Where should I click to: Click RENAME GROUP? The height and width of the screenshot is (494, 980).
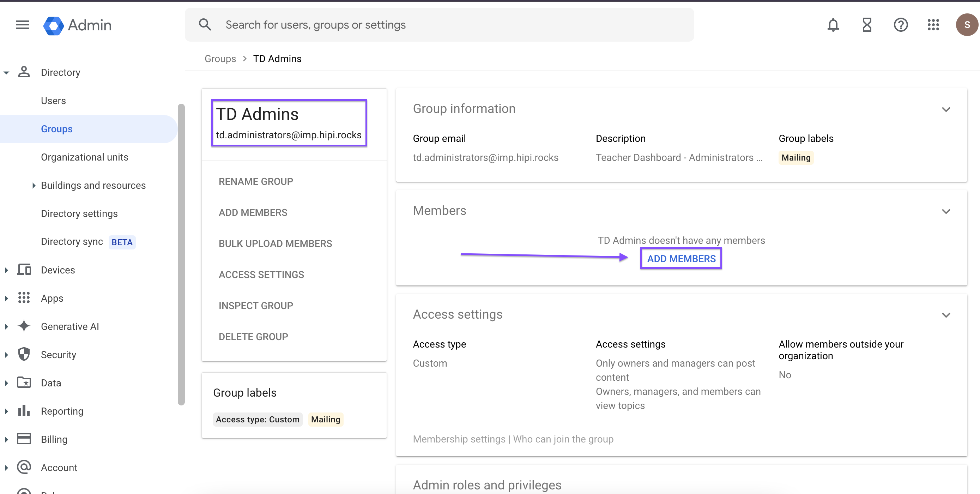pos(256,181)
